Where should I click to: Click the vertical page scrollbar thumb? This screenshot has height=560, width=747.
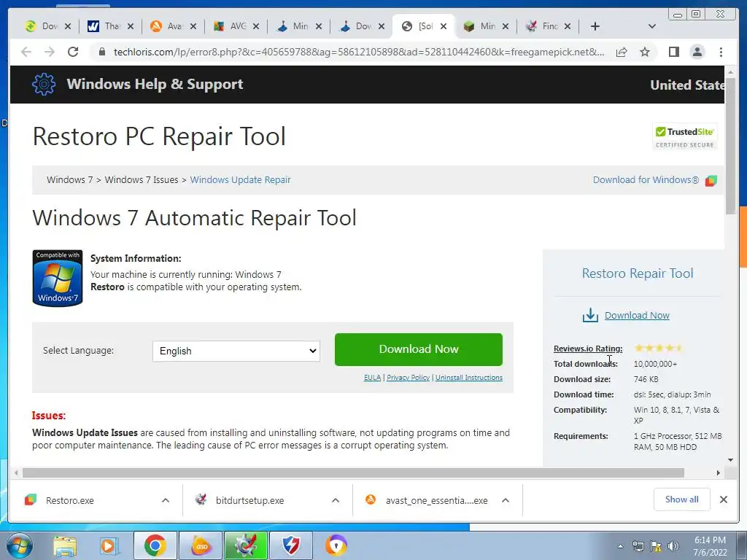(730, 145)
